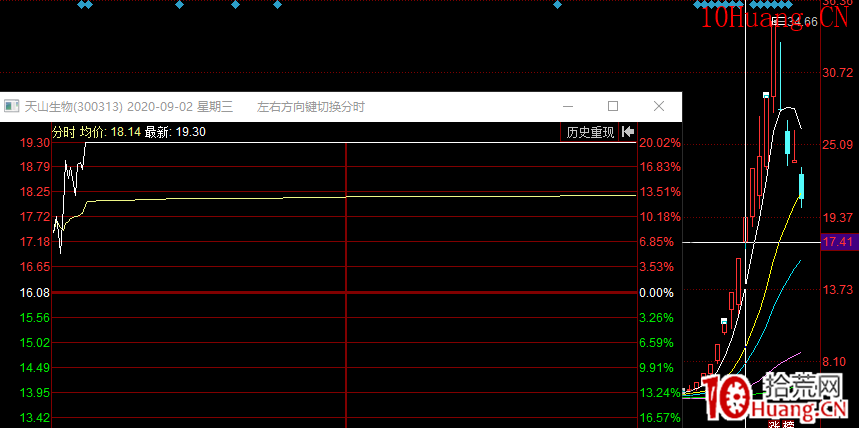Click the collapse arrow icon beside 历史重现
The width and height of the screenshot is (859, 428).
pos(628,132)
